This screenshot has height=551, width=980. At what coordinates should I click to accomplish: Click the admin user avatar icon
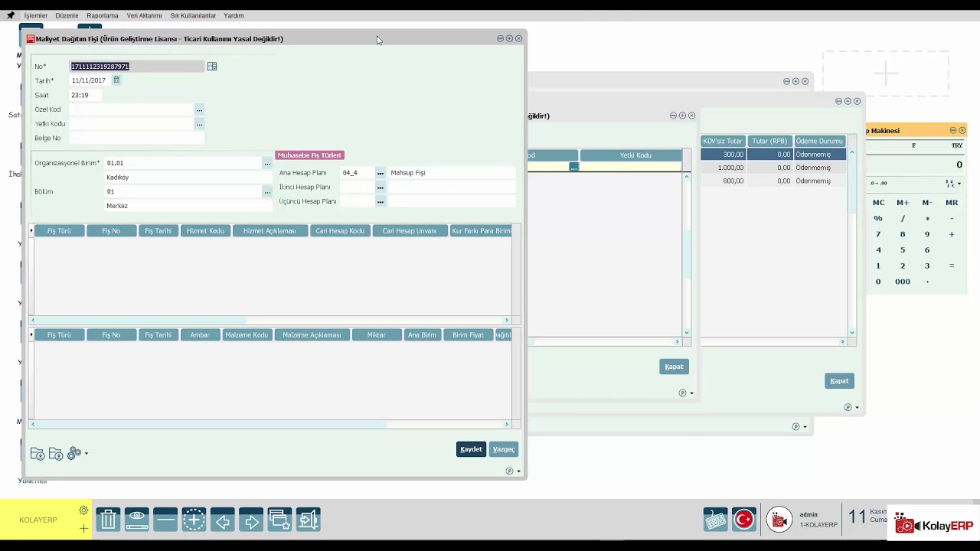(x=779, y=520)
